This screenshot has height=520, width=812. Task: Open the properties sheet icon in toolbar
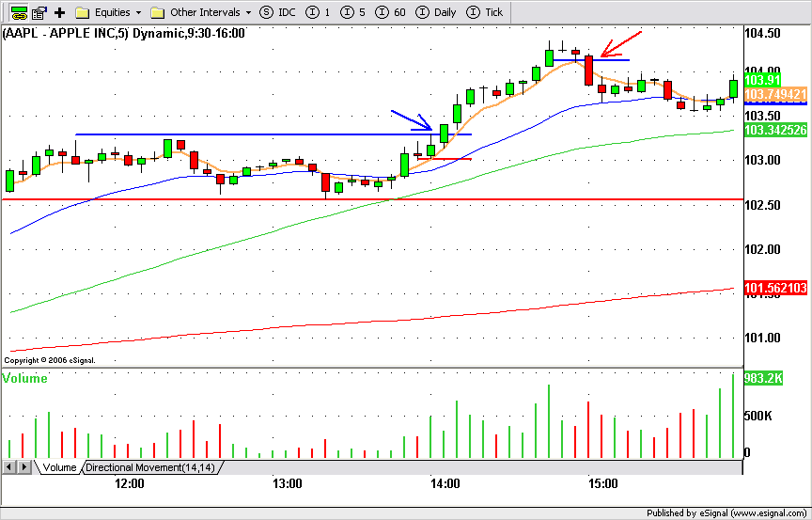click(x=39, y=12)
